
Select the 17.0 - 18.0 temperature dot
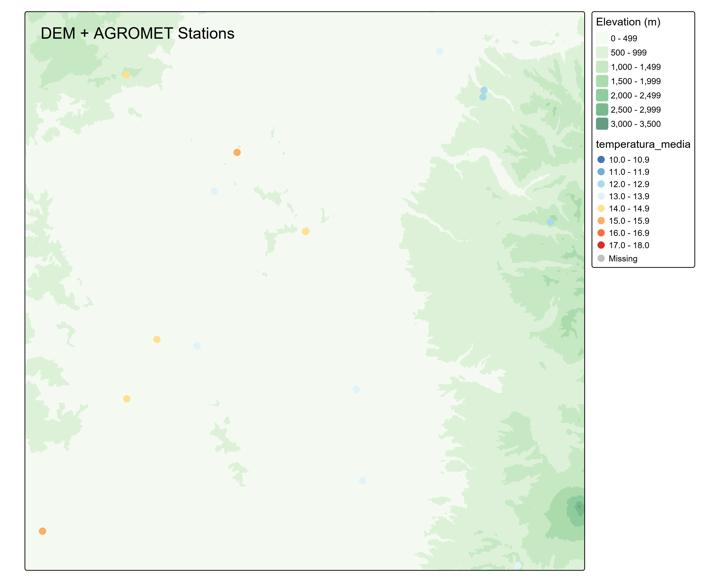pyautogui.click(x=601, y=245)
